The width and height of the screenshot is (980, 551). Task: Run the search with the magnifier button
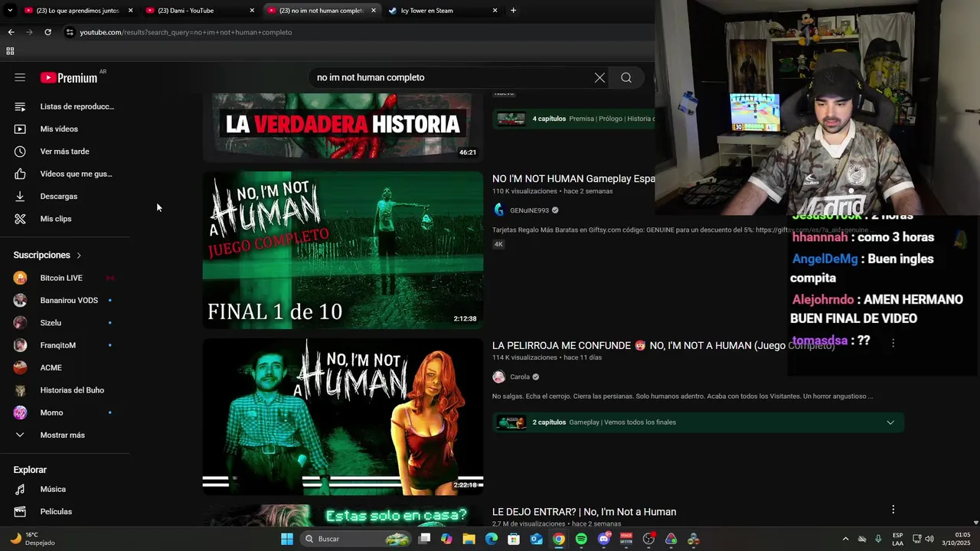tap(626, 77)
